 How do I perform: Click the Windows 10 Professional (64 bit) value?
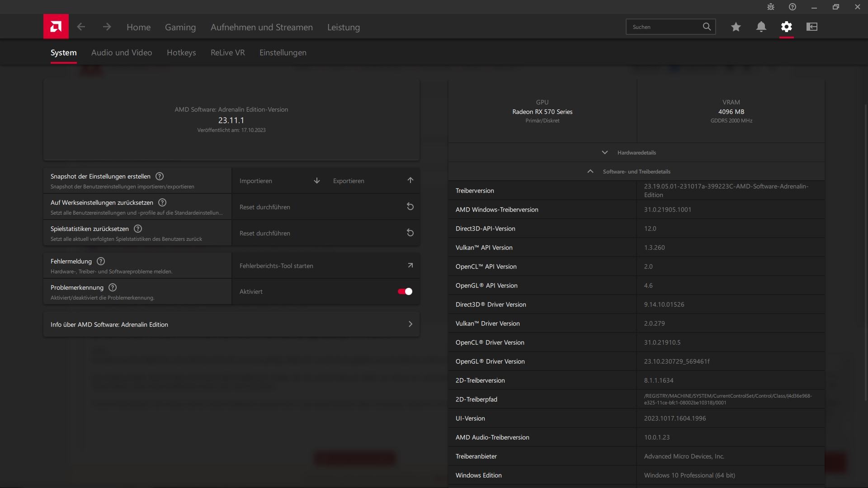click(x=689, y=475)
